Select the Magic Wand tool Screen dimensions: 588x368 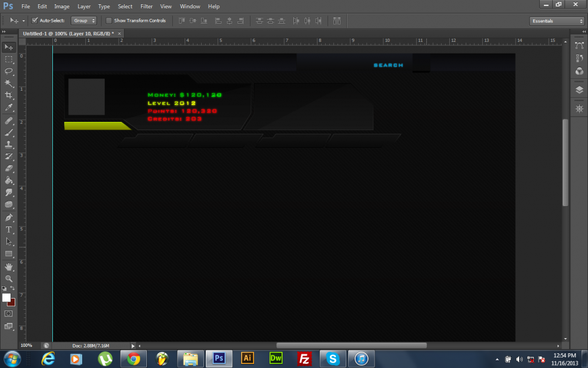coord(9,83)
